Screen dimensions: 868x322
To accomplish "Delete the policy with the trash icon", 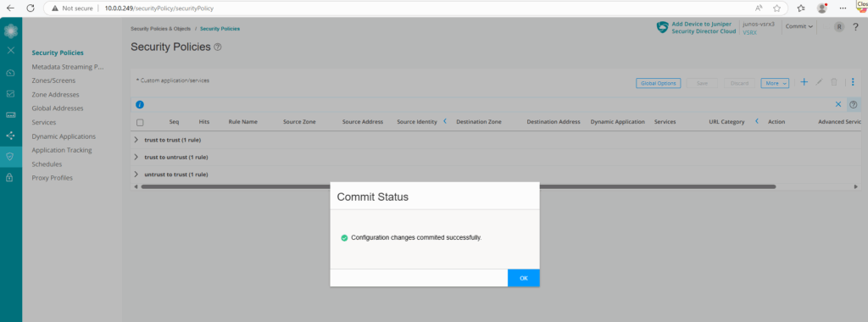I will tap(834, 82).
